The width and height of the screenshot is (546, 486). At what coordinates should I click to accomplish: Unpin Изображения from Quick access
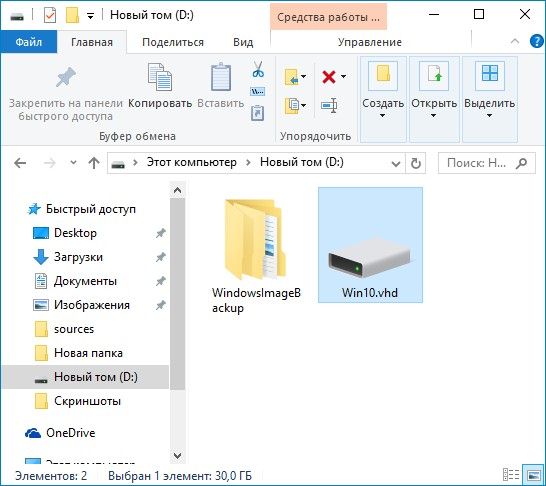[160, 305]
